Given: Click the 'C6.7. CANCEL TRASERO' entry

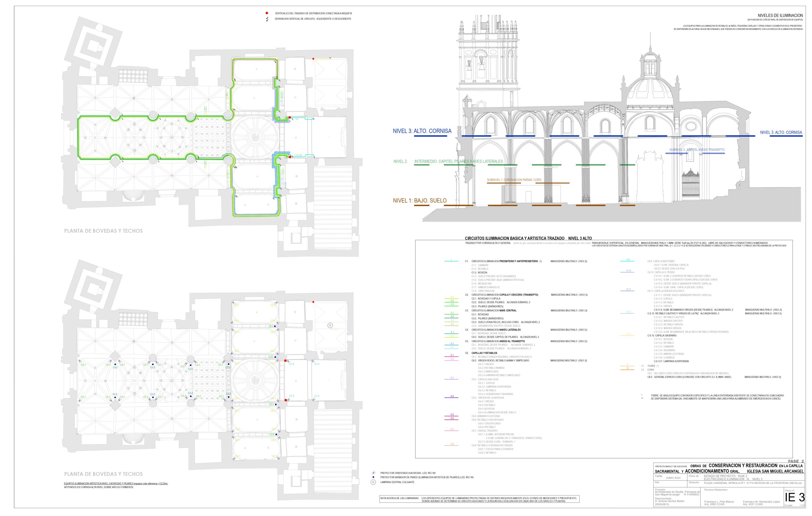Looking at the screenshot, I should coord(484,431).
